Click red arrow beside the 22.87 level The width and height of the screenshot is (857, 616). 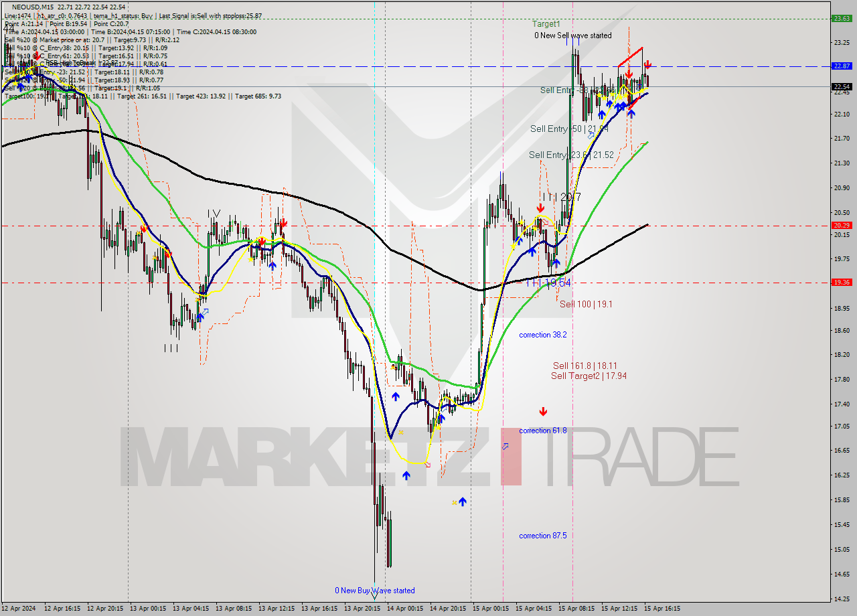coord(647,65)
